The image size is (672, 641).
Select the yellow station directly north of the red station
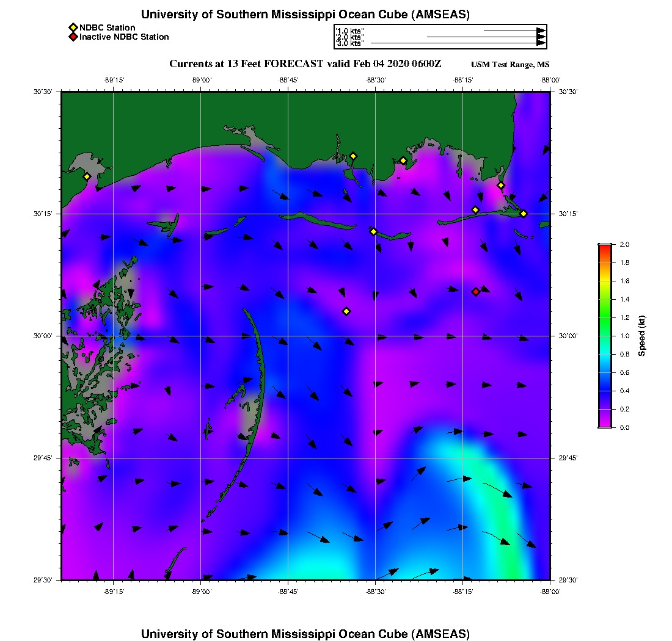coord(475,210)
